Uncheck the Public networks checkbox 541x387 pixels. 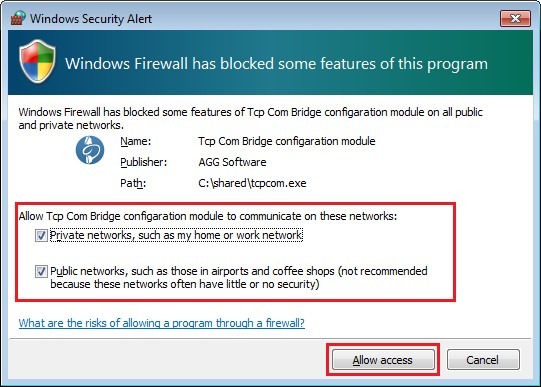point(41,271)
